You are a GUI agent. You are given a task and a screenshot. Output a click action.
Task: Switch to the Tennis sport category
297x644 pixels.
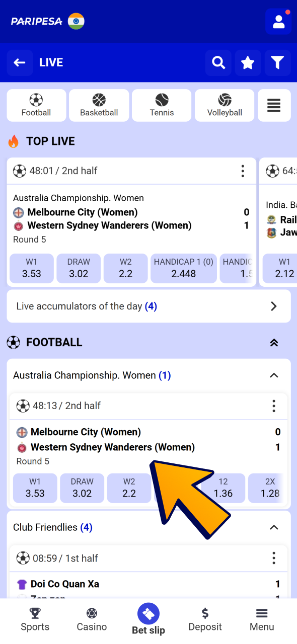[x=162, y=105]
